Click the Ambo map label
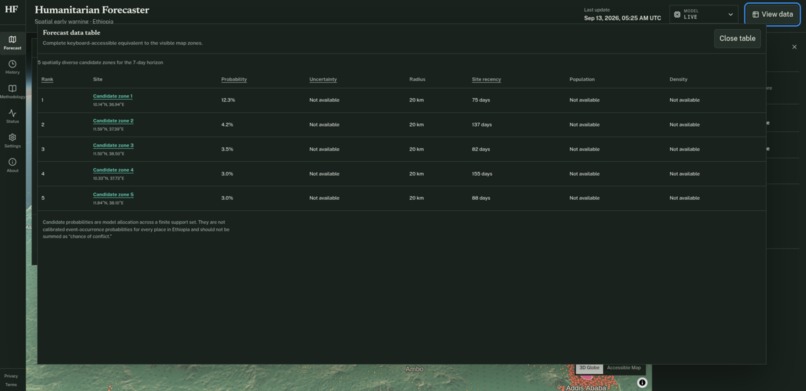Image resolution: width=806 pixels, height=391 pixels. pyautogui.click(x=414, y=369)
